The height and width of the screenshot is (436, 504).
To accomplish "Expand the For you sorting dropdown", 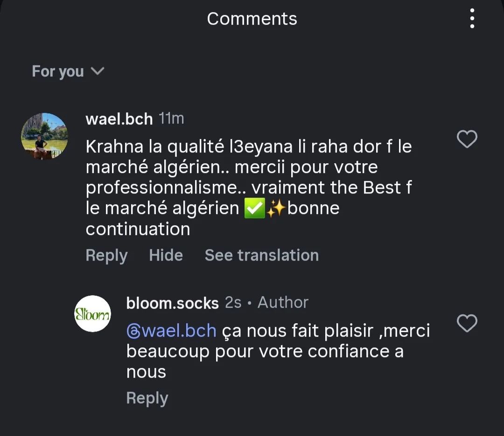I will coord(68,71).
